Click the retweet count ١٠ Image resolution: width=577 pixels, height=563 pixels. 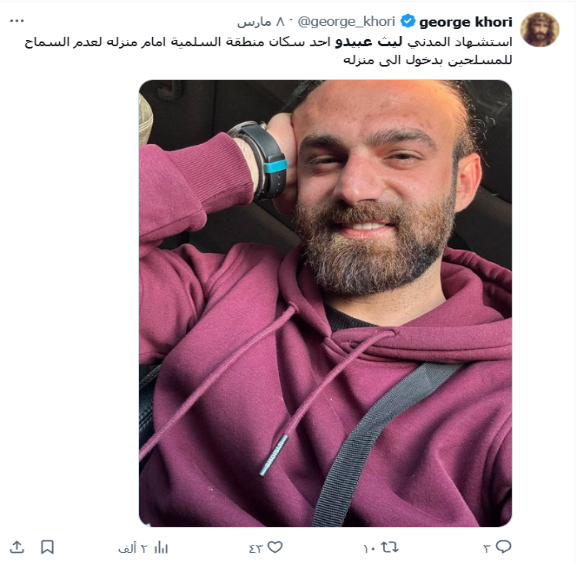point(369,548)
